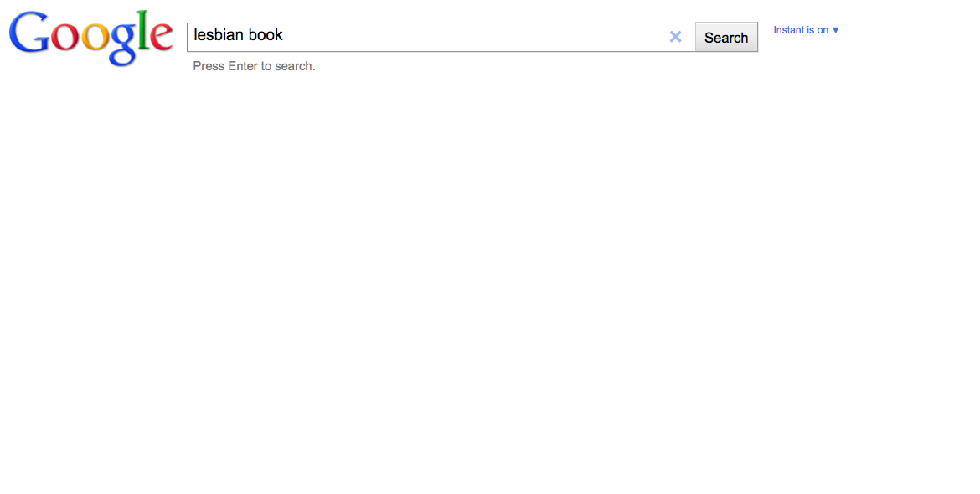
Task: Click empty middle area of the search field
Action: (469, 37)
